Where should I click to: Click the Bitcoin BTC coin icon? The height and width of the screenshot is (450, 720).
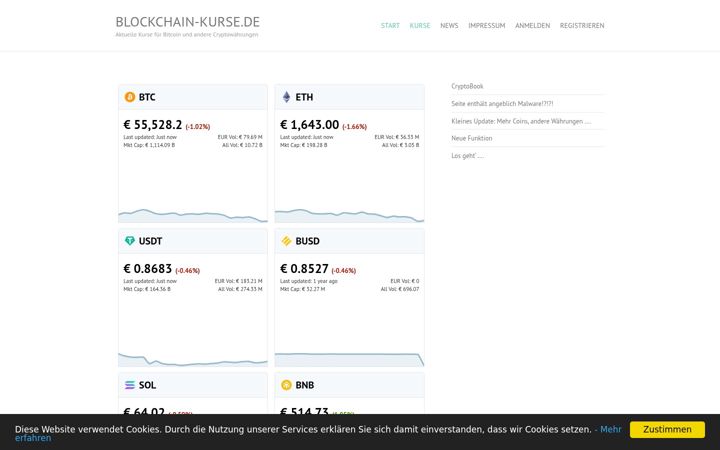[x=130, y=97]
